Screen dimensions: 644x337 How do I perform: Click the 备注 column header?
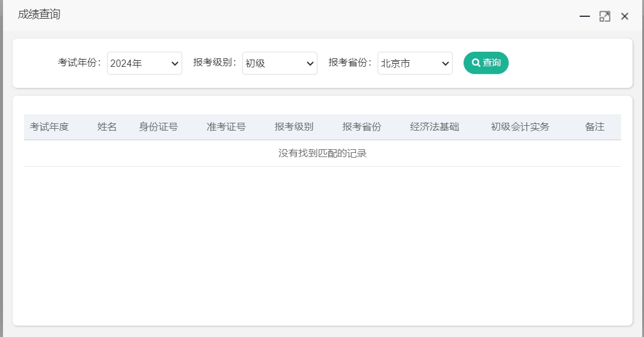pos(595,127)
